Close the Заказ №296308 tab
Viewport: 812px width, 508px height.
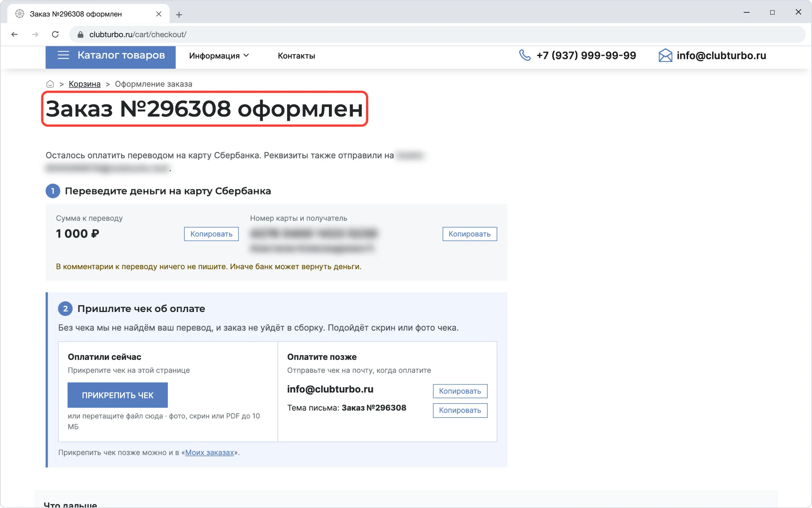click(x=159, y=14)
